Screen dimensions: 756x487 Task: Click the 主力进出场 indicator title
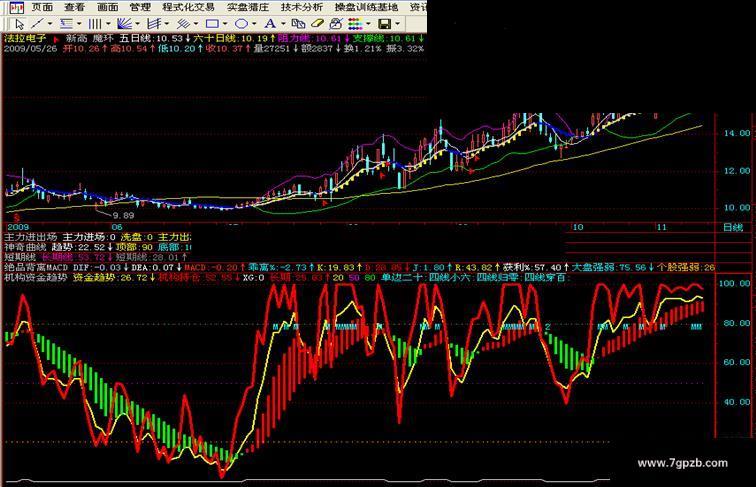(x=30, y=237)
